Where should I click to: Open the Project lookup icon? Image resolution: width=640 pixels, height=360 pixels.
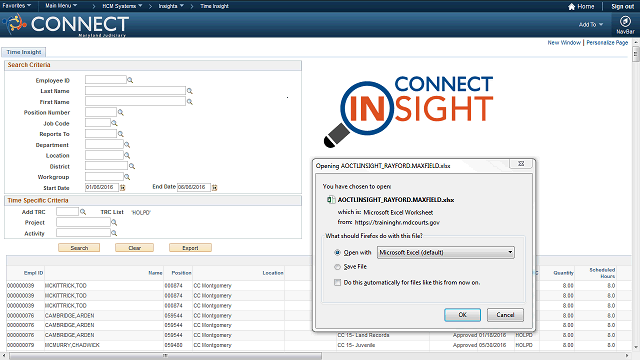click(x=114, y=222)
